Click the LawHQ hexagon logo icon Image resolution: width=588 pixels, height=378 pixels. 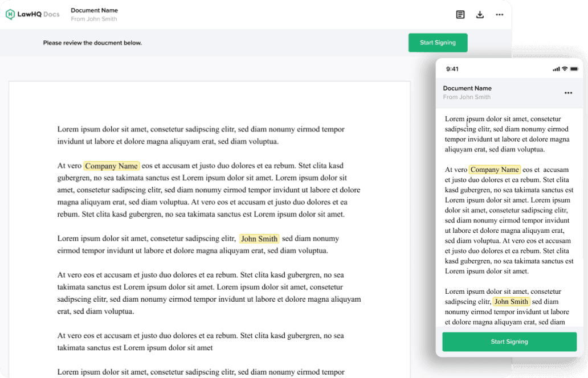10,14
